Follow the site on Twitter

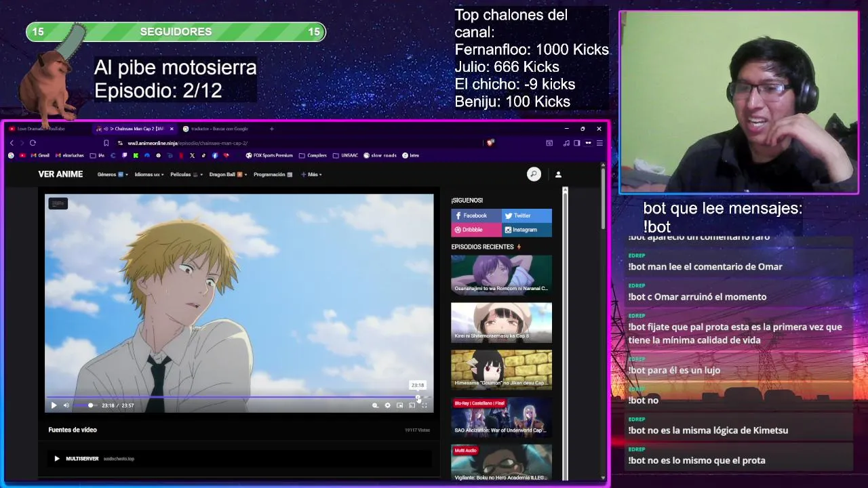[x=527, y=216]
